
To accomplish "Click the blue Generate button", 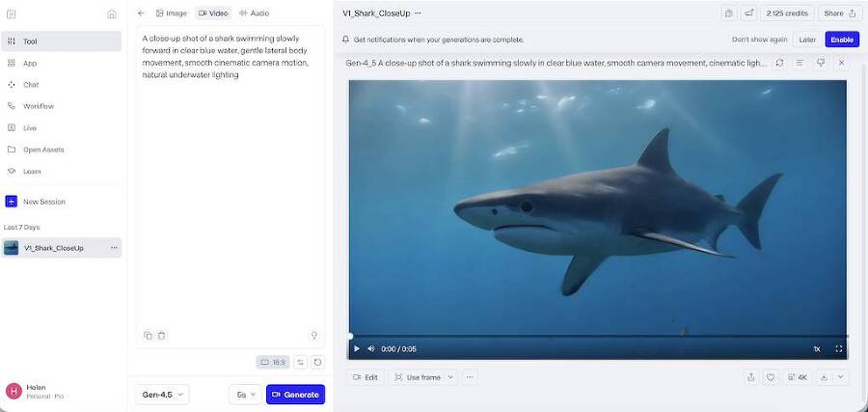I will (x=295, y=395).
